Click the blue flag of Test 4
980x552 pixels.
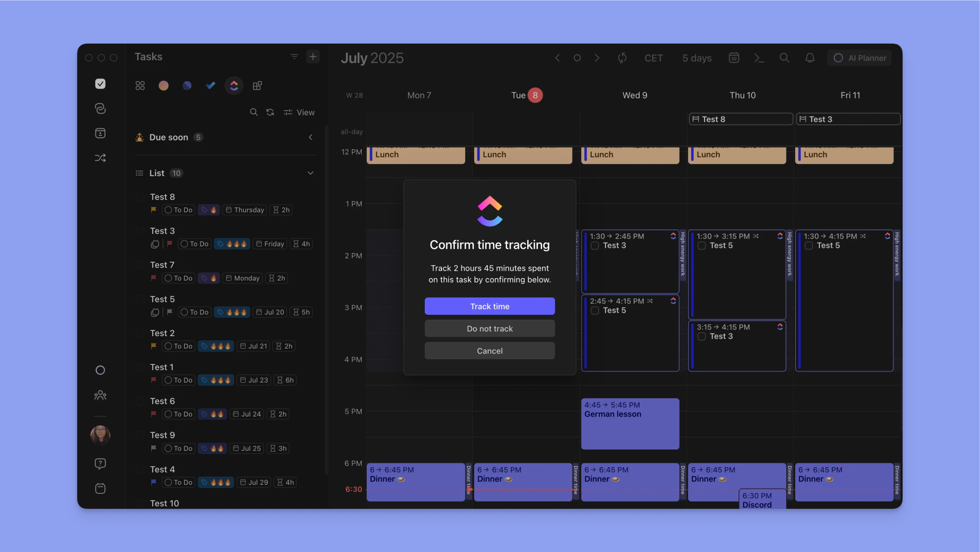154,482
